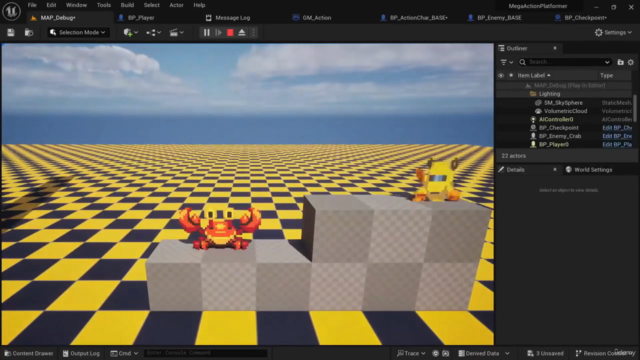Open the Tools menu
640x360 pixels.
click(104, 5)
